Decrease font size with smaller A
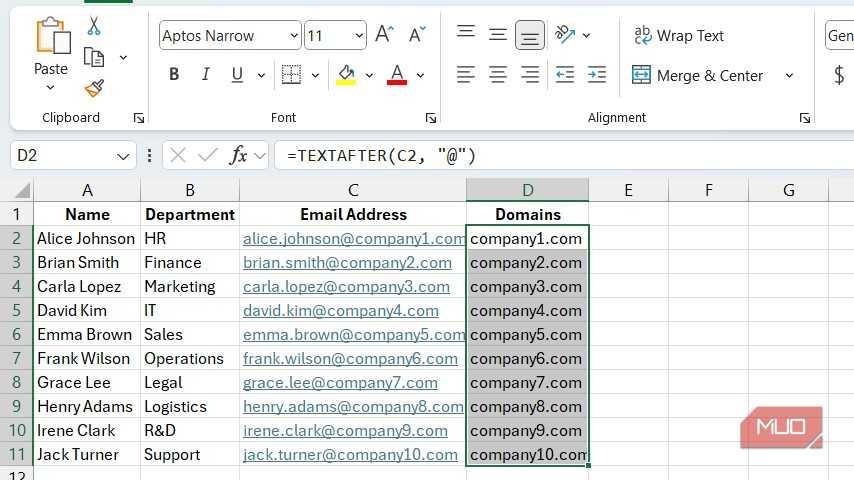The image size is (854, 480). [x=417, y=35]
